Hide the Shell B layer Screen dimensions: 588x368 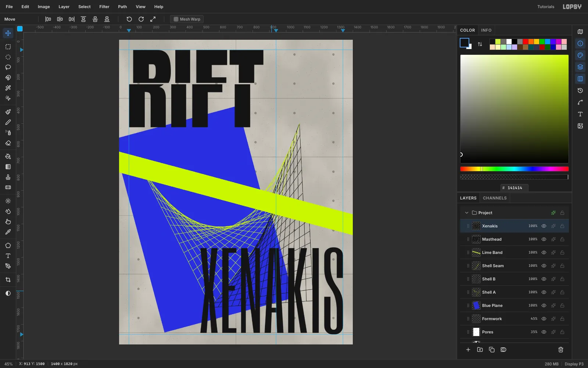point(544,279)
